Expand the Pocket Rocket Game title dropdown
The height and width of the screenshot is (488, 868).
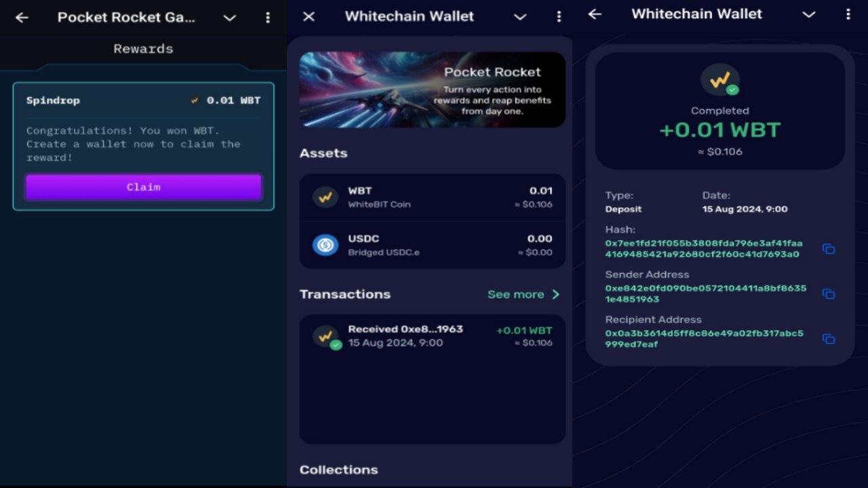tap(230, 18)
